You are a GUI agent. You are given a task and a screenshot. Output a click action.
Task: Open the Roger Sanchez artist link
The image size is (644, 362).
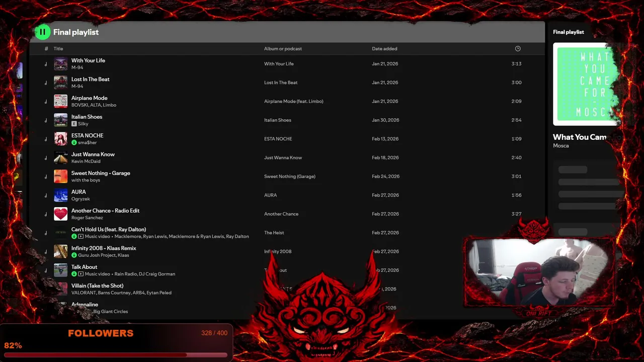click(x=87, y=218)
